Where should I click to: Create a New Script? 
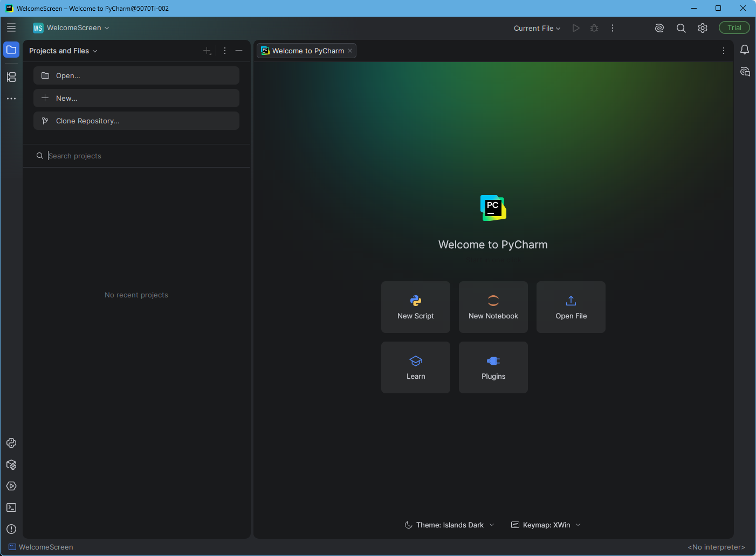(x=416, y=307)
